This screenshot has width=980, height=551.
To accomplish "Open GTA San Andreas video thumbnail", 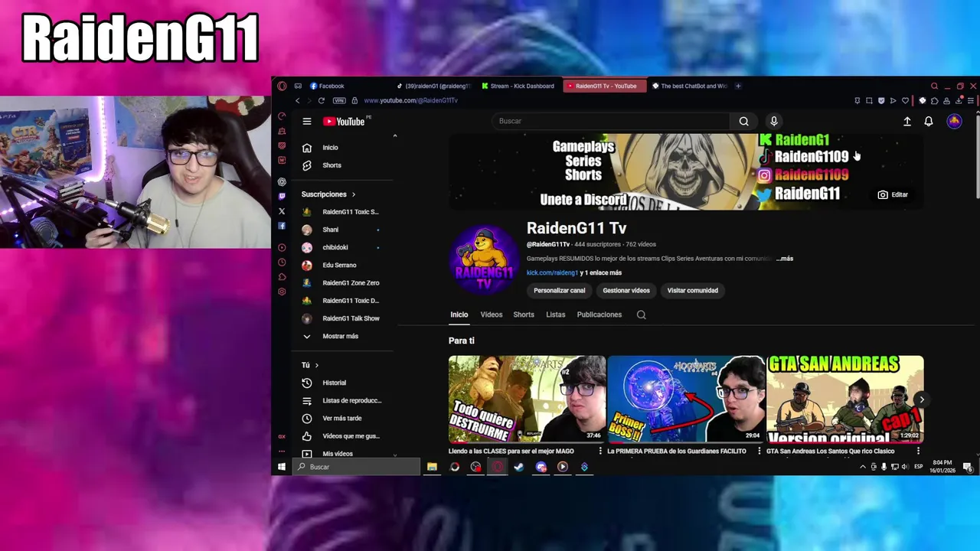I will pos(845,399).
